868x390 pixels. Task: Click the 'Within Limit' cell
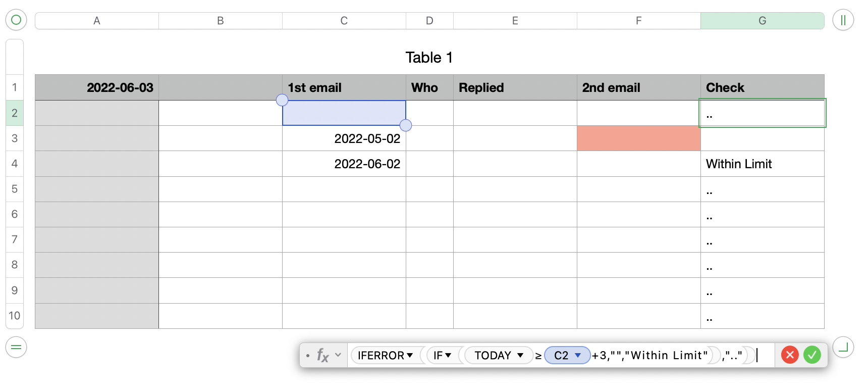point(762,164)
